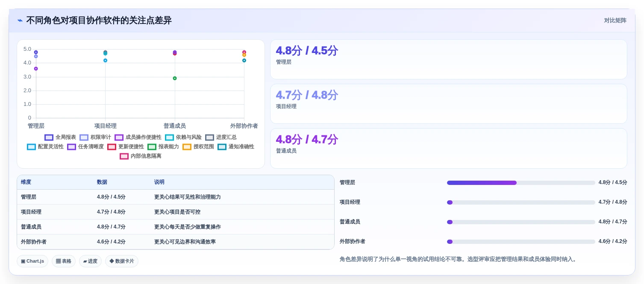Viewport: 644px width, 284px height.
Task: Select the green 报表能力 data point
Action: click(175, 78)
